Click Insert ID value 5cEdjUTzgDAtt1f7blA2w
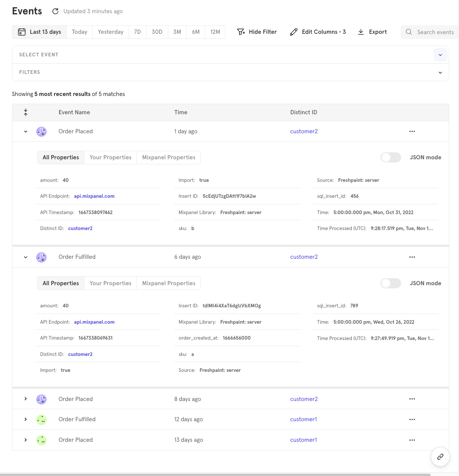 [229, 196]
